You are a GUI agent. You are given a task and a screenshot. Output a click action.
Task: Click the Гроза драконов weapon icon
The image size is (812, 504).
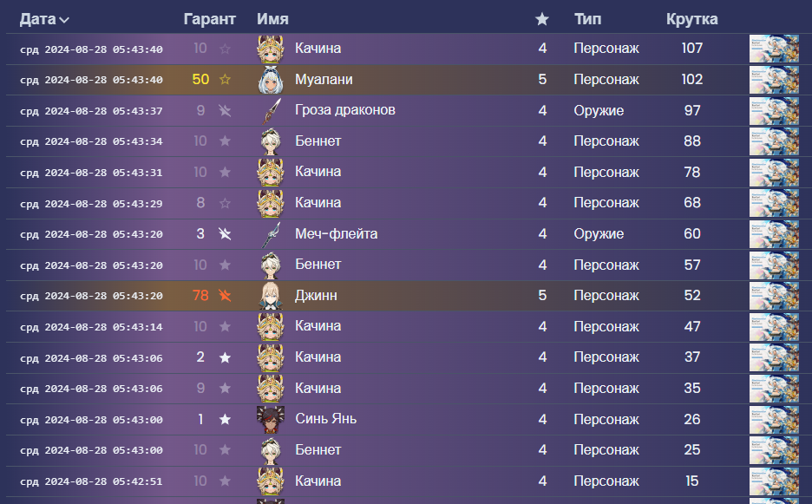272,111
